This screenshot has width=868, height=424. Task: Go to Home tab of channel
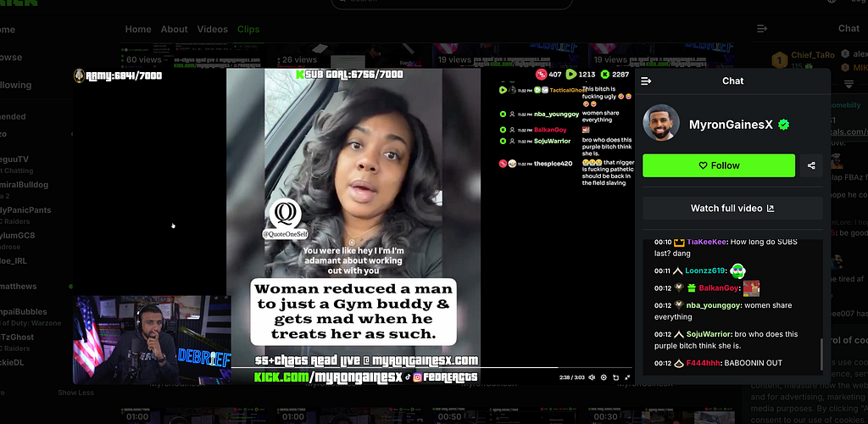tap(138, 30)
